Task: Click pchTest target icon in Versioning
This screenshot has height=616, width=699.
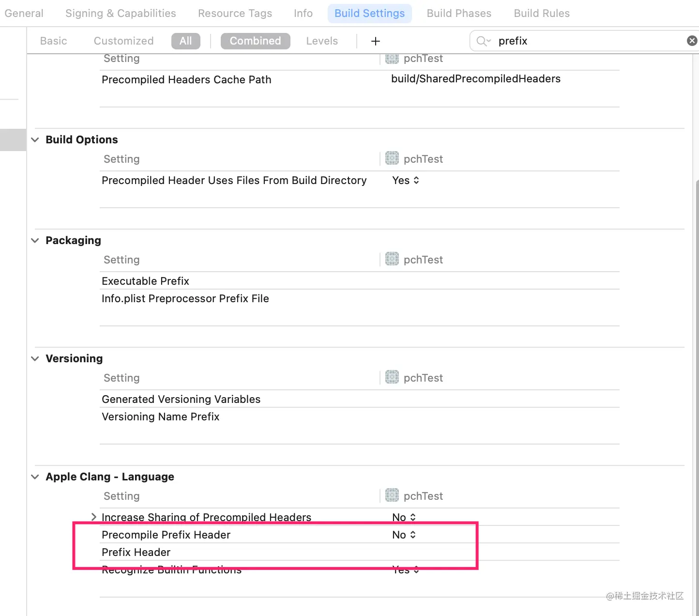Action: click(392, 377)
